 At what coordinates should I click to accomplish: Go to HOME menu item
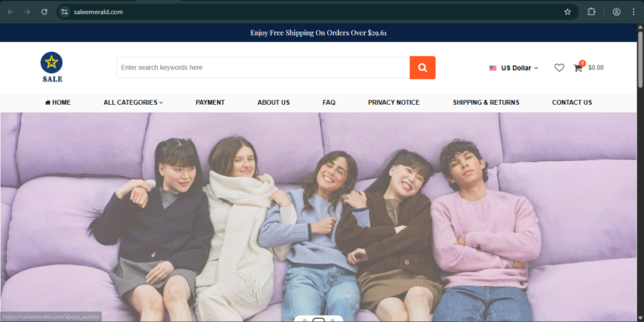point(58,102)
